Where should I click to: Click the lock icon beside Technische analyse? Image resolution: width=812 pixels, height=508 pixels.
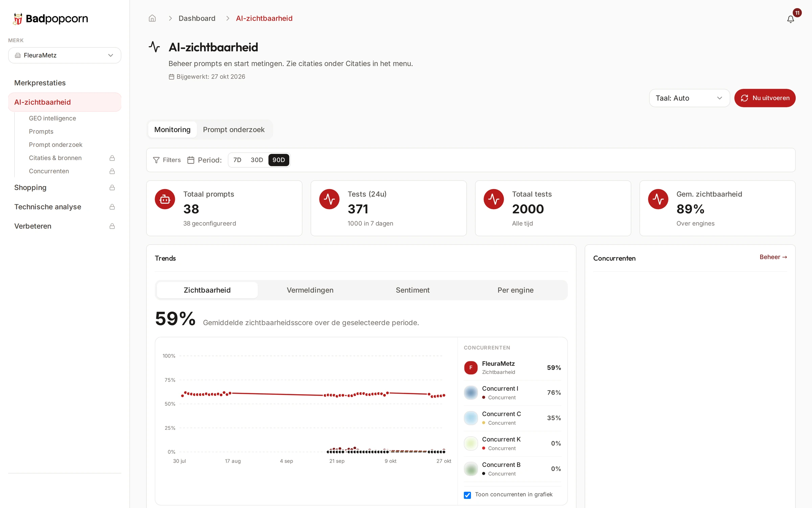click(112, 207)
